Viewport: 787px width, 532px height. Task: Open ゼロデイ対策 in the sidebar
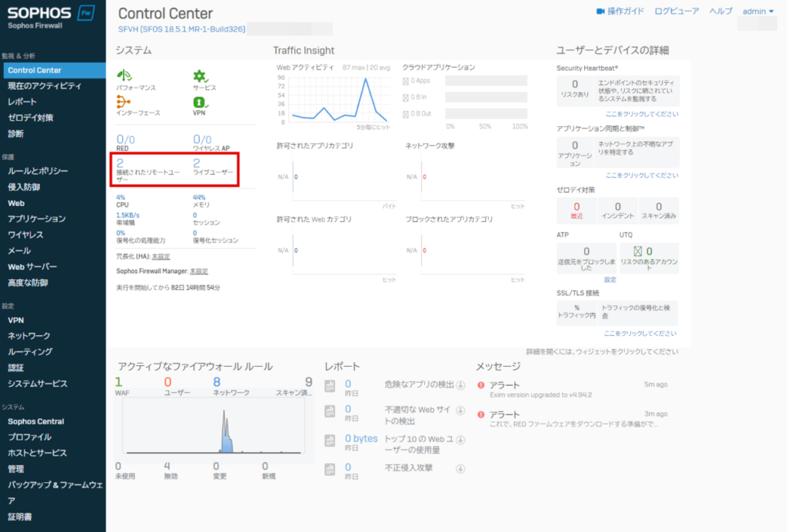(x=31, y=118)
